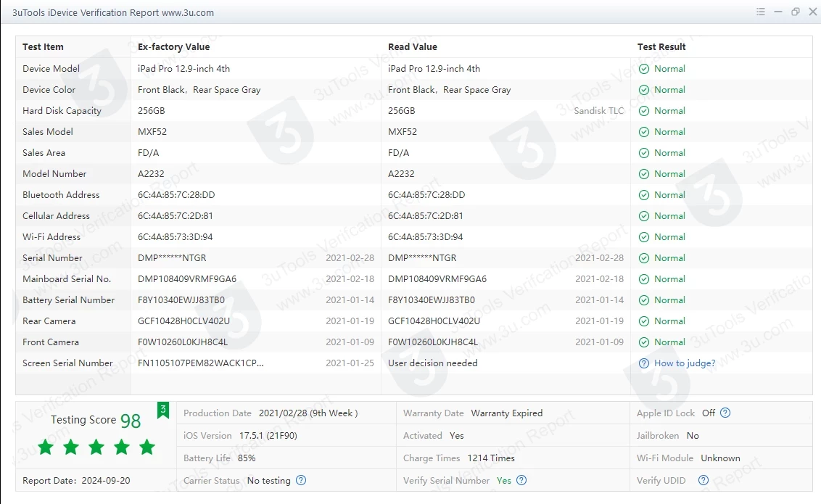821x504 pixels.
Task: Click the green check icon for Cellular Address
Action: pyautogui.click(x=644, y=216)
